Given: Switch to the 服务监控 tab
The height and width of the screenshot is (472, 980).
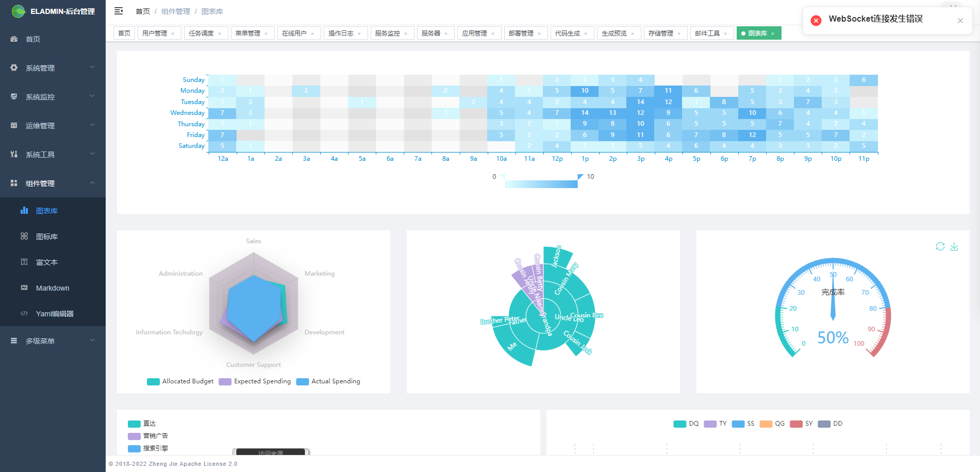Looking at the screenshot, I should coord(388,32).
